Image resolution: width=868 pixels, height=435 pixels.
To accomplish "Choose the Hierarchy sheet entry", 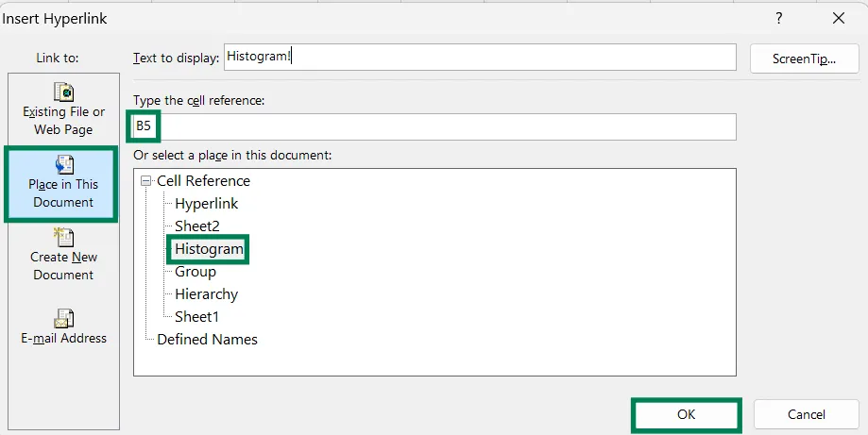I will tap(207, 294).
